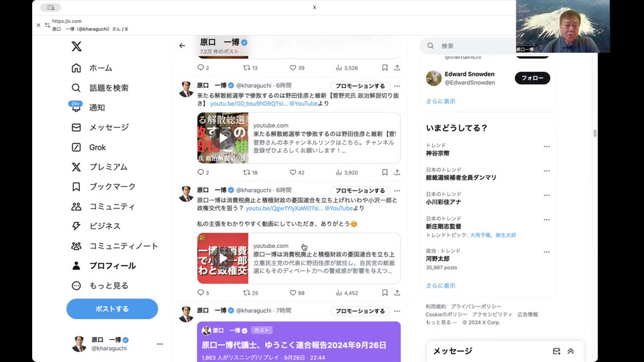This screenshot has width=644, height=362.
Task: Go back with the left arrow
Action: (x=182, y=46)
